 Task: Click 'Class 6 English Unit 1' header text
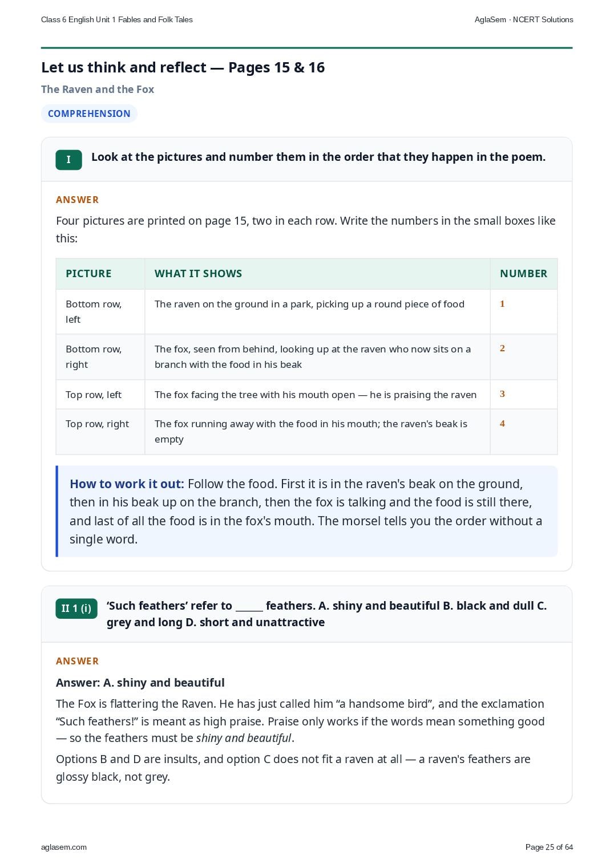(78, 19)
